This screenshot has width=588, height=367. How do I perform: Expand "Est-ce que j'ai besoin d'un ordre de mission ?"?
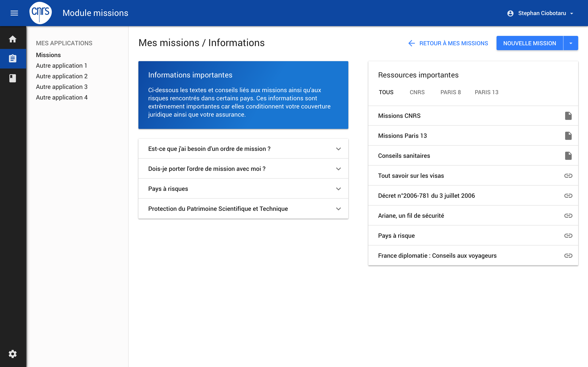coord(338,149)
